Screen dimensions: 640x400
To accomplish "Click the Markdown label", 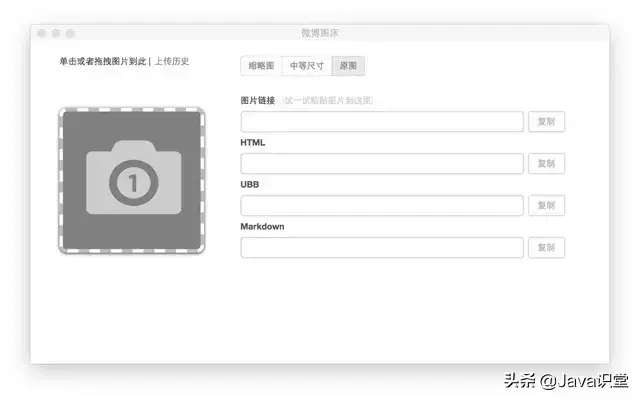I will [262, 227].
